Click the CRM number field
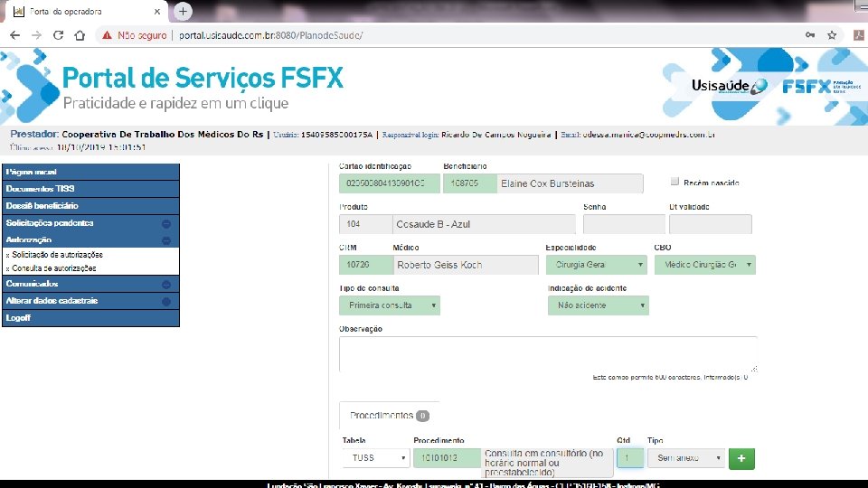868x488 pixels. (x=365, y=265)
